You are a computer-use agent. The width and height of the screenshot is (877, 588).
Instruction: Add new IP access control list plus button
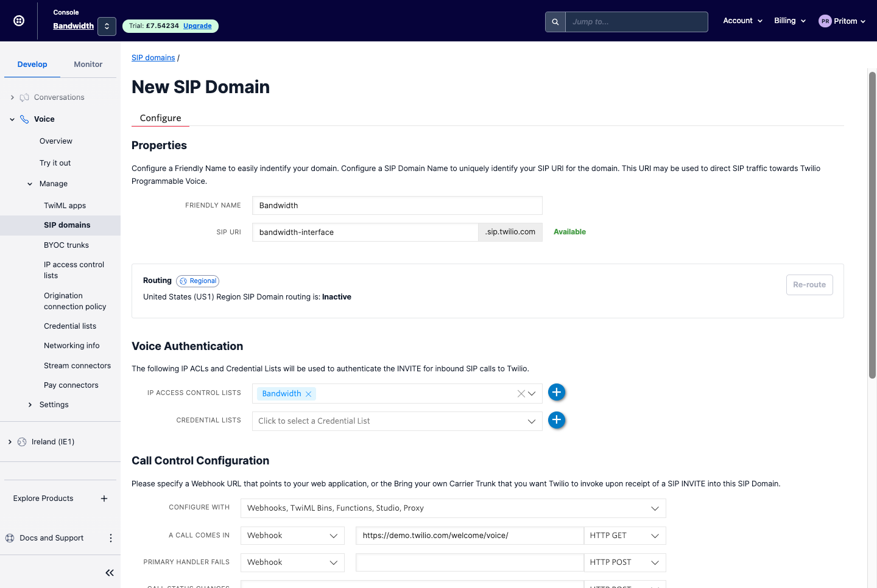pos(557,393)
